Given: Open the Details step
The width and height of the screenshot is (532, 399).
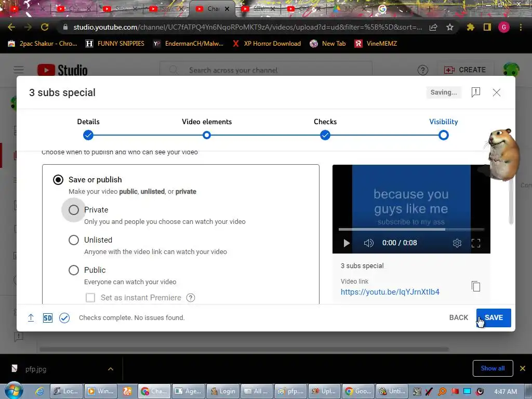Looking at the screenshot, I should (88, 135).
